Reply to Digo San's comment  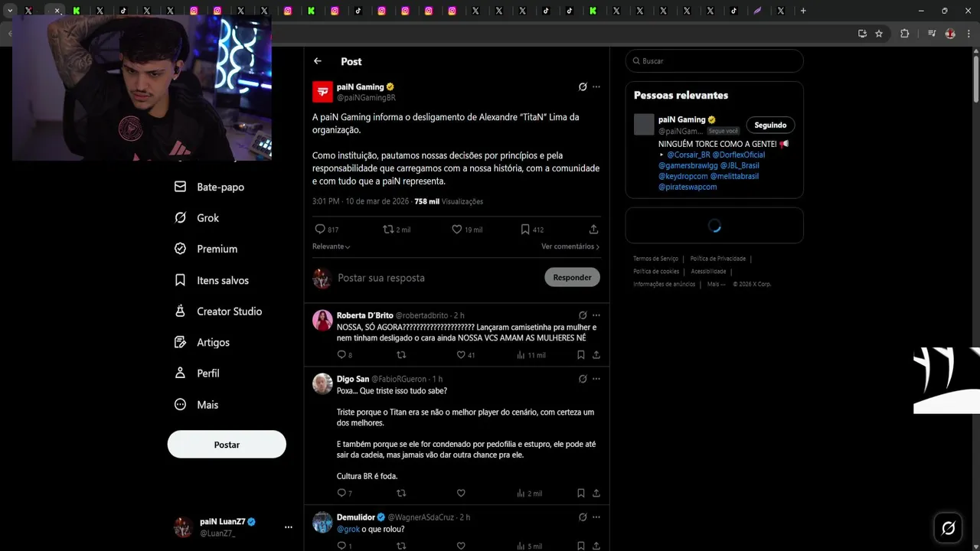point(341,493)
